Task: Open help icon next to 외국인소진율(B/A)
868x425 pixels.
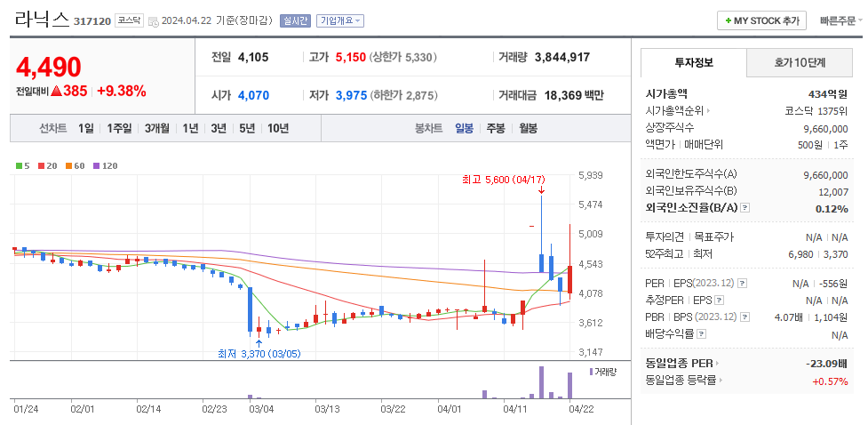Action: pos(745,208)
